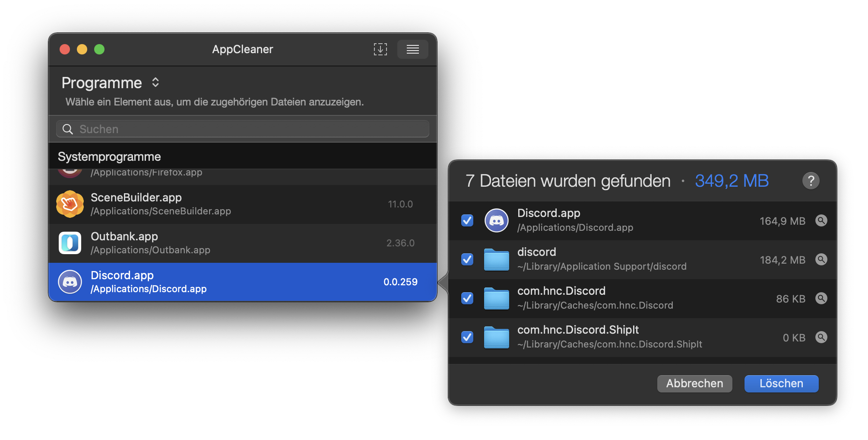The image size is (868, 440).
Task: Click the Abbrechen button
Action: 694,383
